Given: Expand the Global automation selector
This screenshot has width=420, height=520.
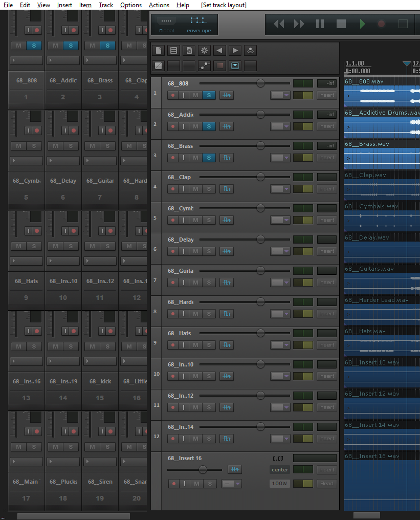Looking at the screenshot, I should [x=166, y=25].
